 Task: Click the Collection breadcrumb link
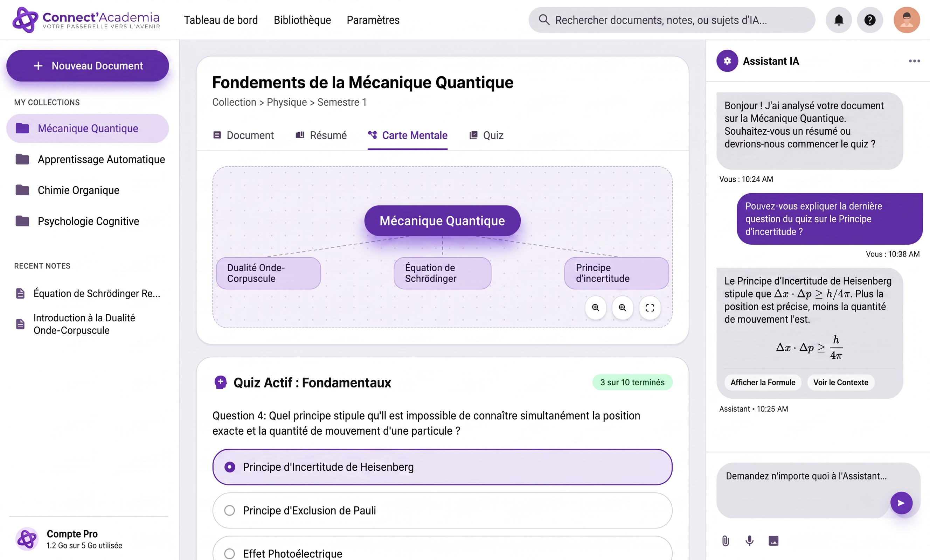pyautogui.click(x=234, y=102)
